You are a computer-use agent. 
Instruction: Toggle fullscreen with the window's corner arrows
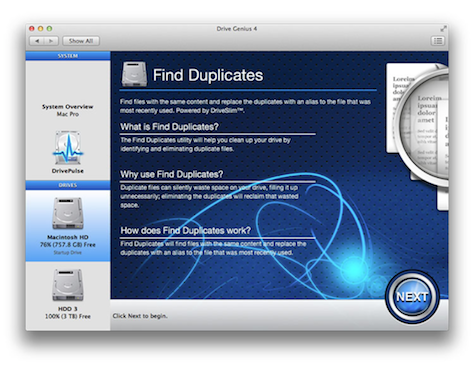(443, 29)
